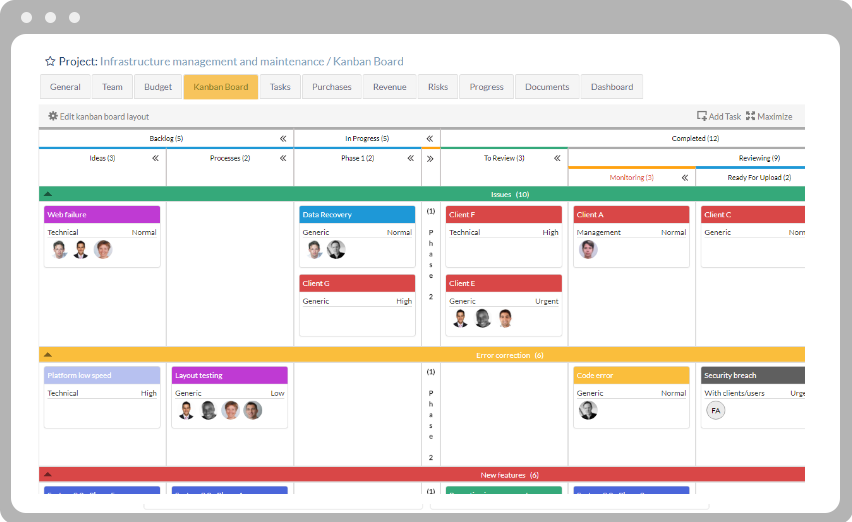Click the Maximize board icon

click(x=750, y=117)
